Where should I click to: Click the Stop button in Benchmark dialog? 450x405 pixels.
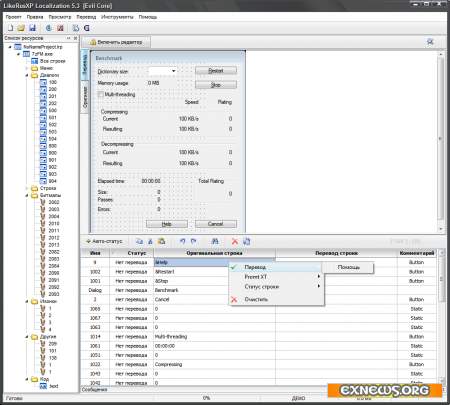pos(216,85)
